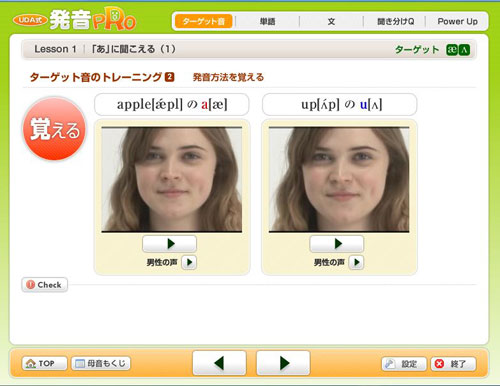Screen dimensions: 500x386
Task: Select the æ target symbol icon
Action: (452, 50)
